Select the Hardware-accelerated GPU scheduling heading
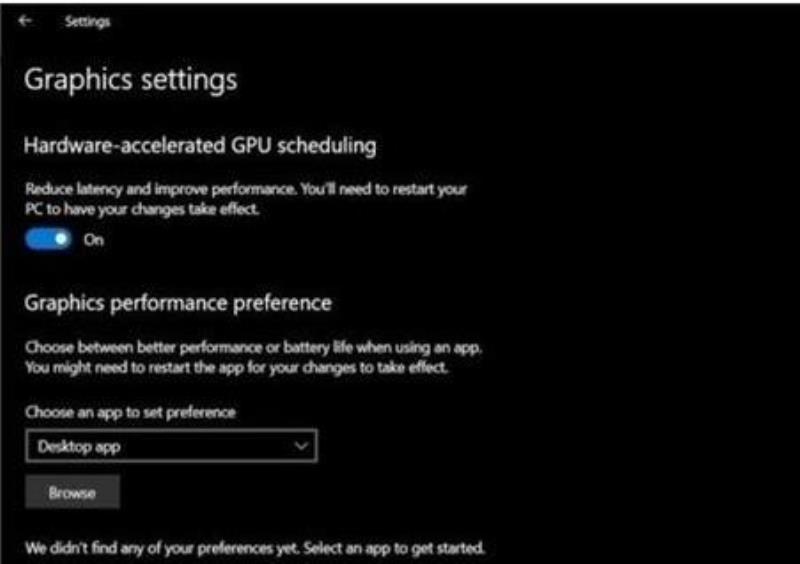 (200, 146)
